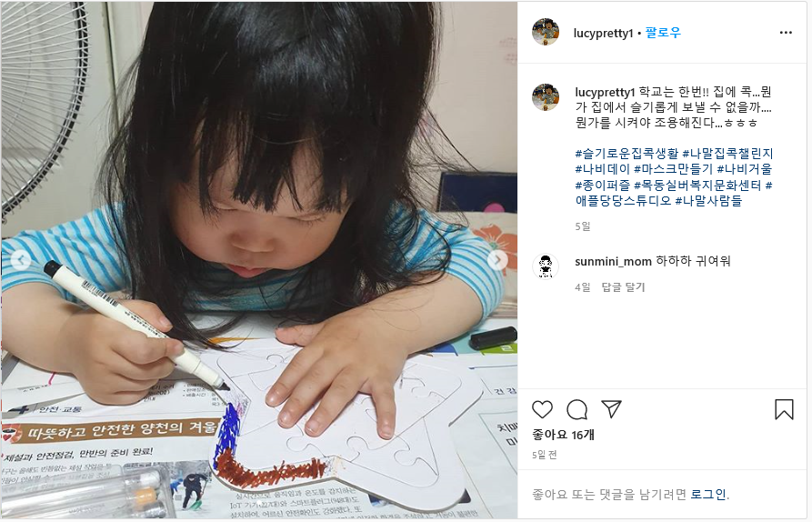Image resolution: width=812 pixels, height=522 pixels.
Task: Open lucypretty1 username in header
Action: (603, 33)
